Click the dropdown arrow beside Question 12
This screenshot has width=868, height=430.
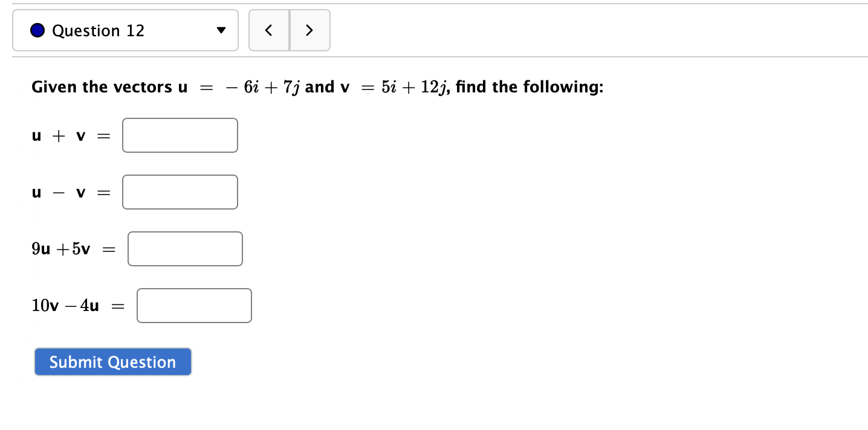[222, 30]
